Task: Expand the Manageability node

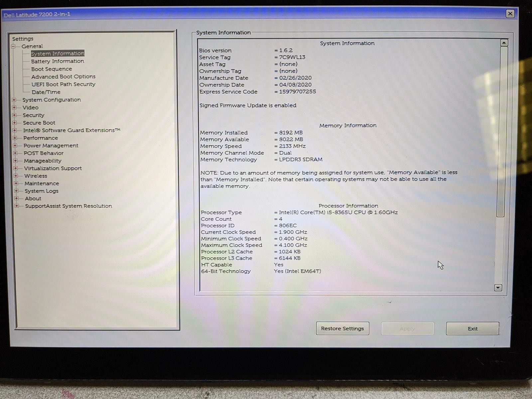Action: point(15,161)
